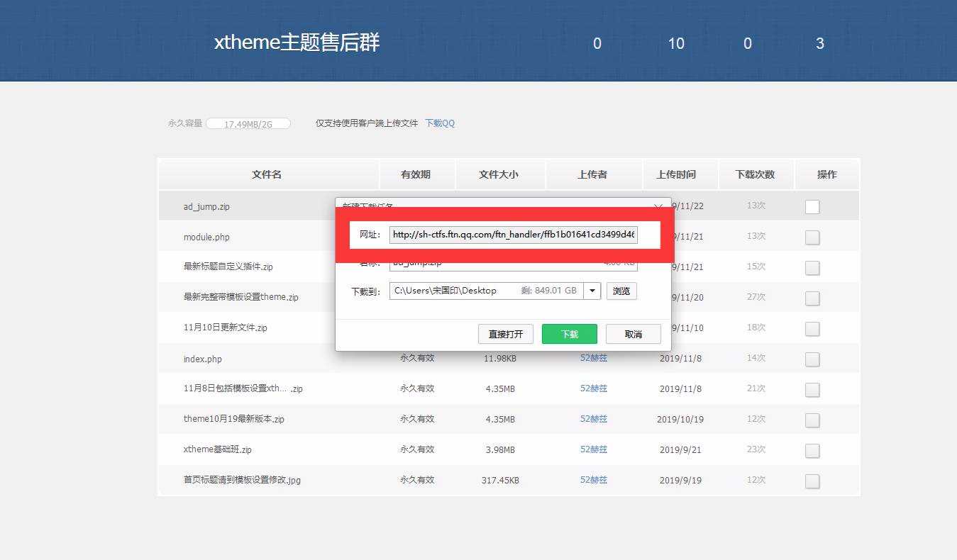
Task: Click the 17.49MB/2G capacity bar
Action: pyautogui.click(x=248, y=124)
